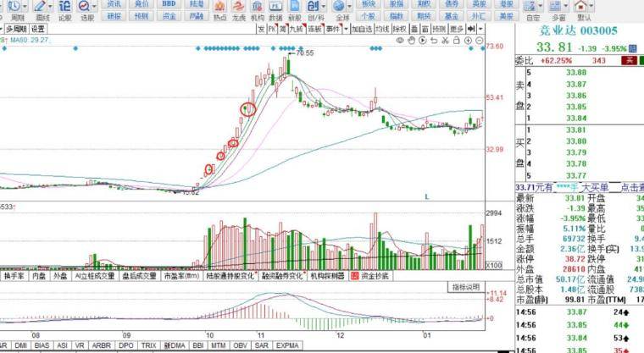Select the TRIX indicator tab
Viewport: 644px width, 353px height.
148,345
